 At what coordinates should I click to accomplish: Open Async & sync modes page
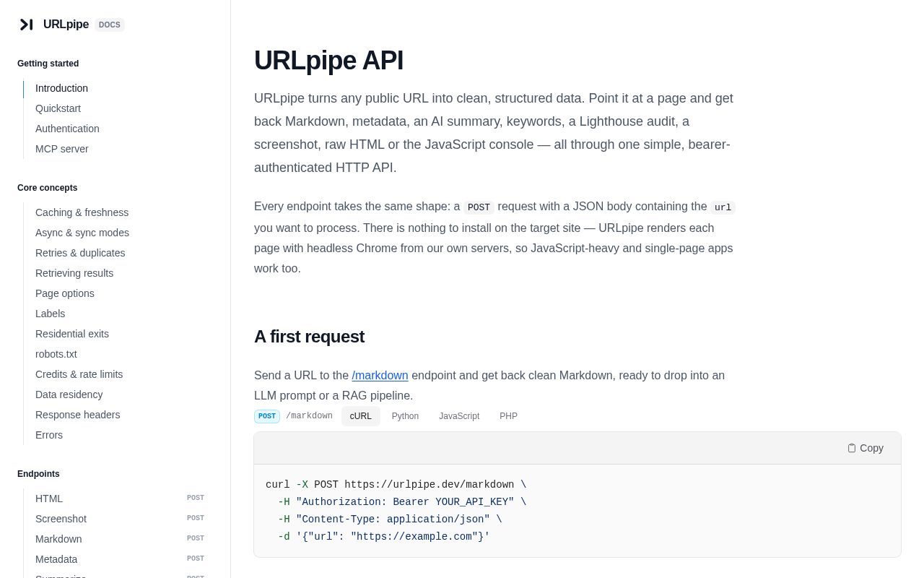click(x=82, y=233)
